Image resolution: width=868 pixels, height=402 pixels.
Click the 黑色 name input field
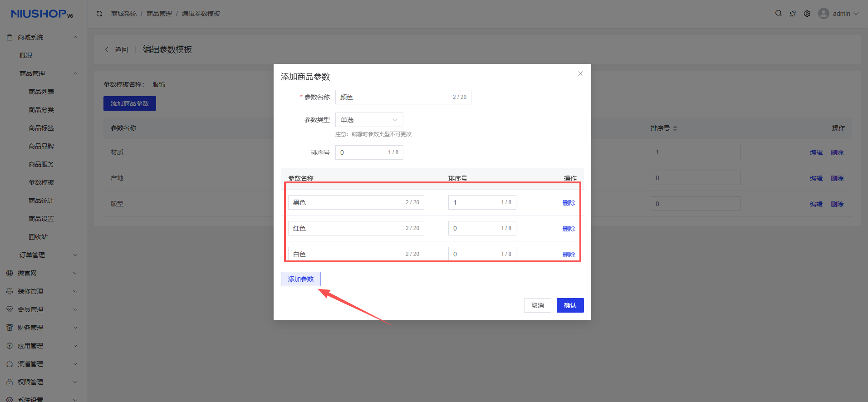(x=356, y=202)
